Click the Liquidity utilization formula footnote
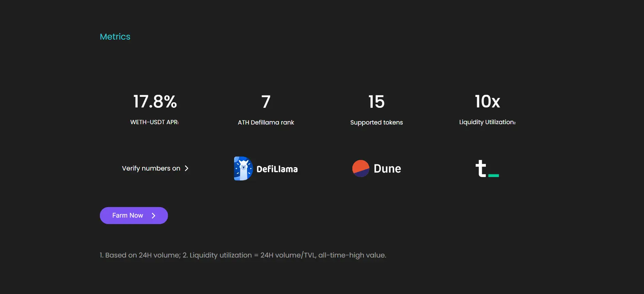This screenshot has width=644, height=294. [x=285, y=255]
